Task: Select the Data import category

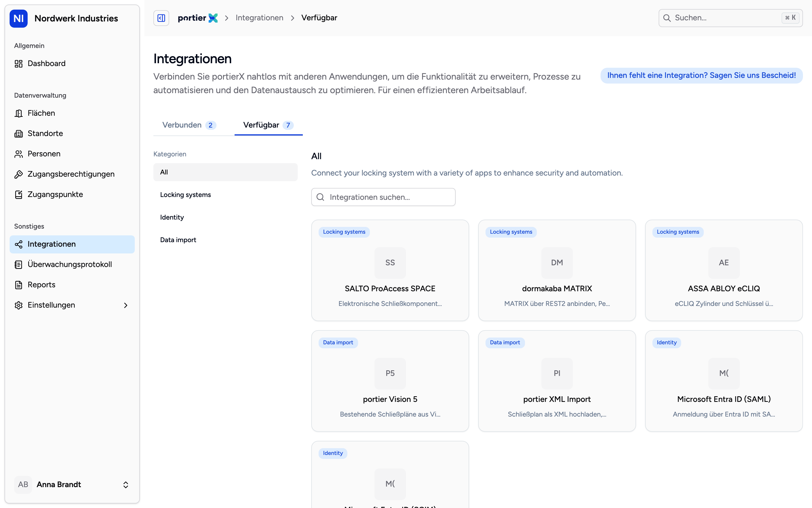Action: [226, 240]
